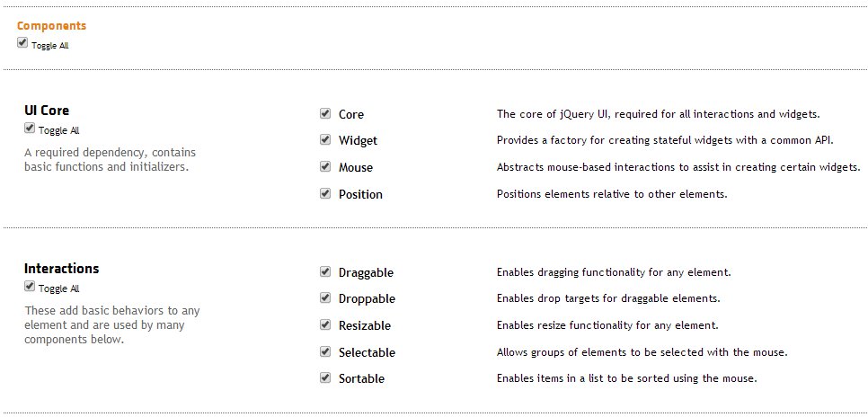This screenshot has width=868, height=417.
Task: Toggle the Interactions Toggle All checkbox
Action: [30, 287]
